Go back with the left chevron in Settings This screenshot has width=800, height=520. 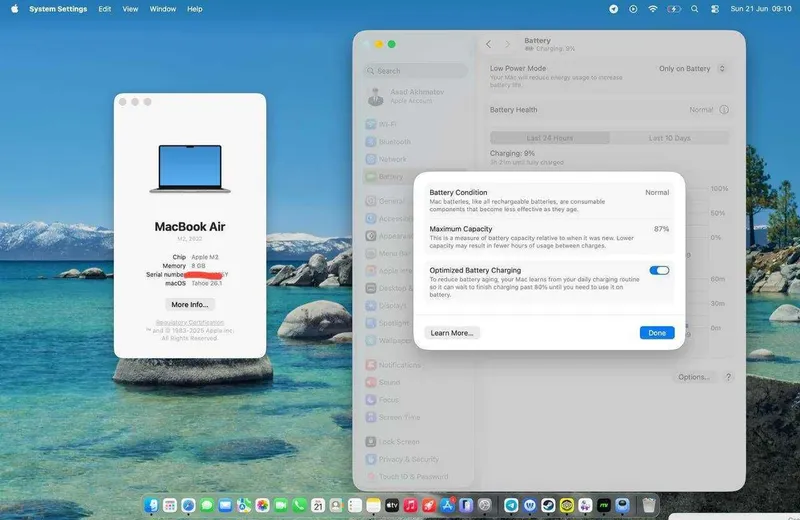pyautogui.click(x=488, y=44)
